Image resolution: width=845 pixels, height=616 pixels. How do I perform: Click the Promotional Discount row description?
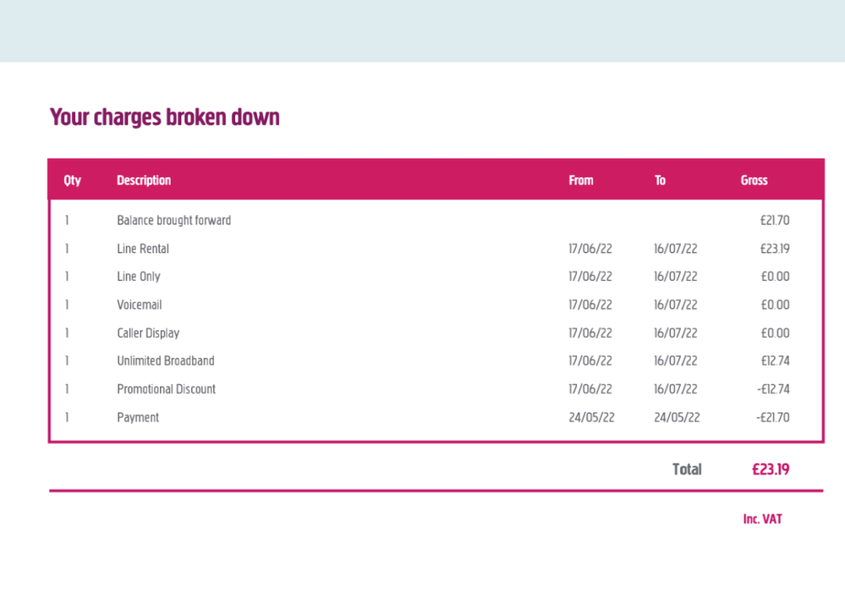(167, 389)
